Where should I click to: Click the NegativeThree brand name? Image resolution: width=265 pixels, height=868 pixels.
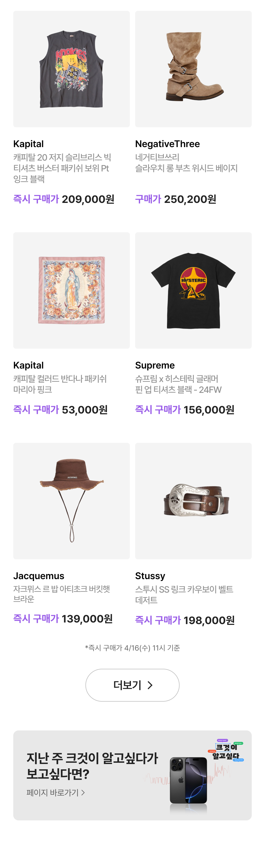coord(167,144)
